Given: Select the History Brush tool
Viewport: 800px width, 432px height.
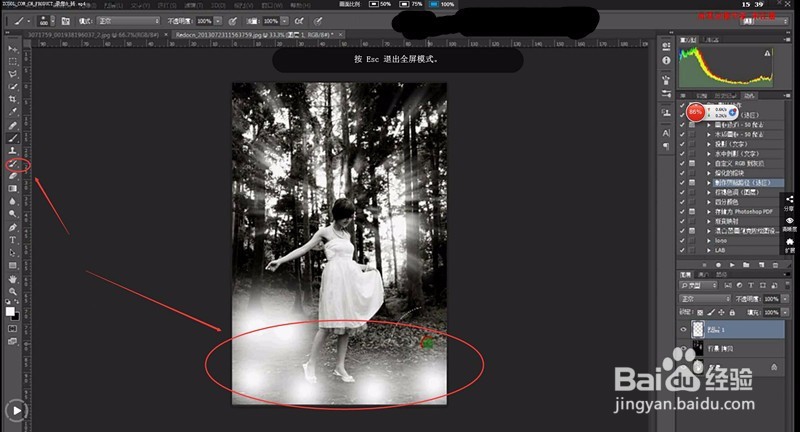Looking at the screenshot, I should pyautogui.click(x=13, y=164).
